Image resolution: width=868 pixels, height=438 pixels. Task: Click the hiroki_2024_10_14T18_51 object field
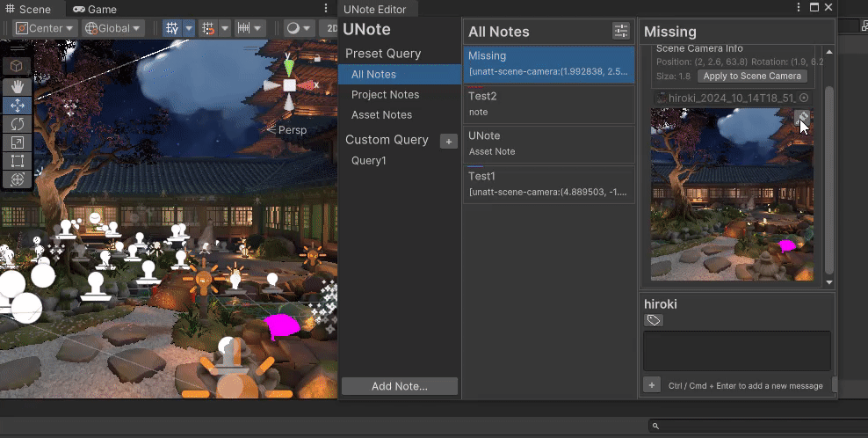[732, 99]
